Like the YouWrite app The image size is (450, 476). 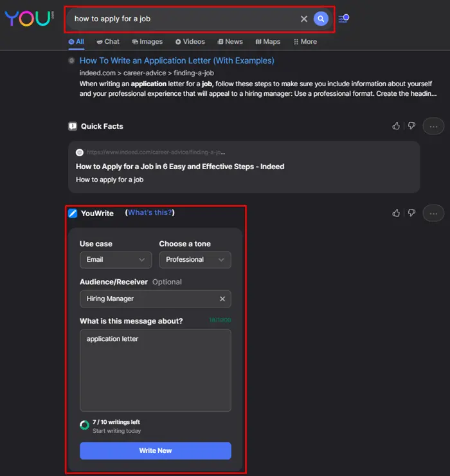(x=396, y=213)
